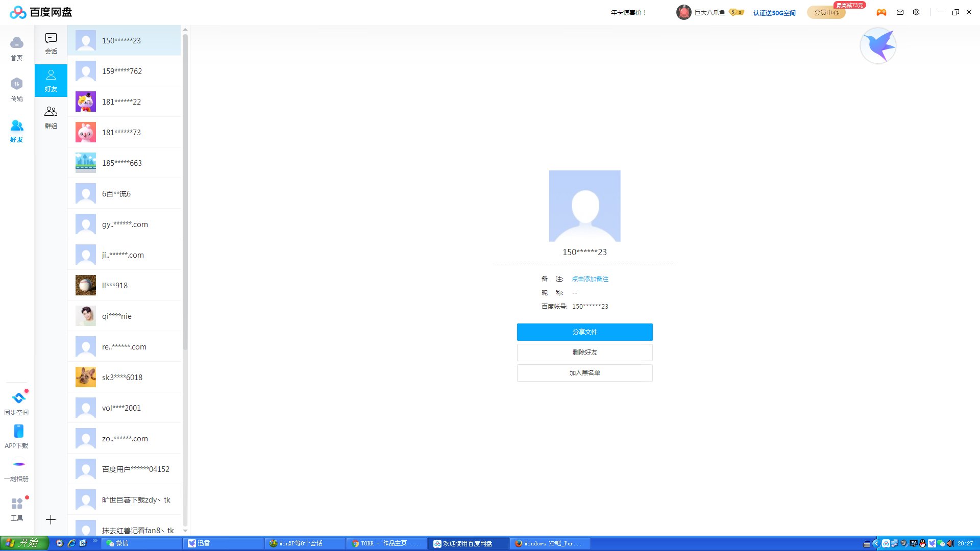Click the scroll-down arrow of friend list
Viewport: 980px width, 551px height.
coord(185,531)
